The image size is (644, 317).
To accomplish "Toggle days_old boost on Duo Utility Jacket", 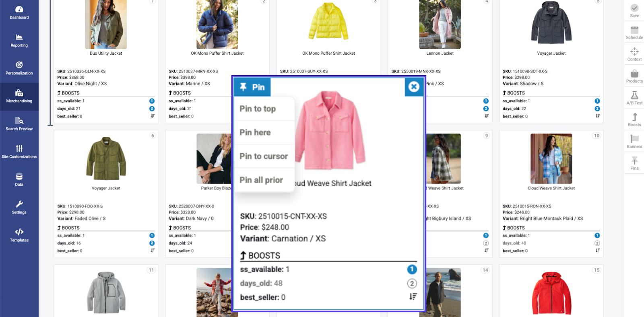I will click(x=152, y=109).
